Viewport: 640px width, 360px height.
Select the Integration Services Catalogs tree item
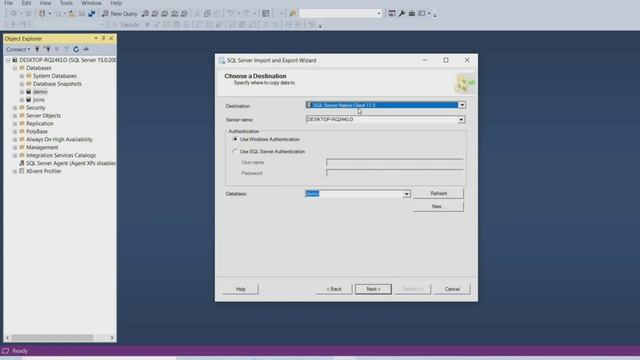61,156
